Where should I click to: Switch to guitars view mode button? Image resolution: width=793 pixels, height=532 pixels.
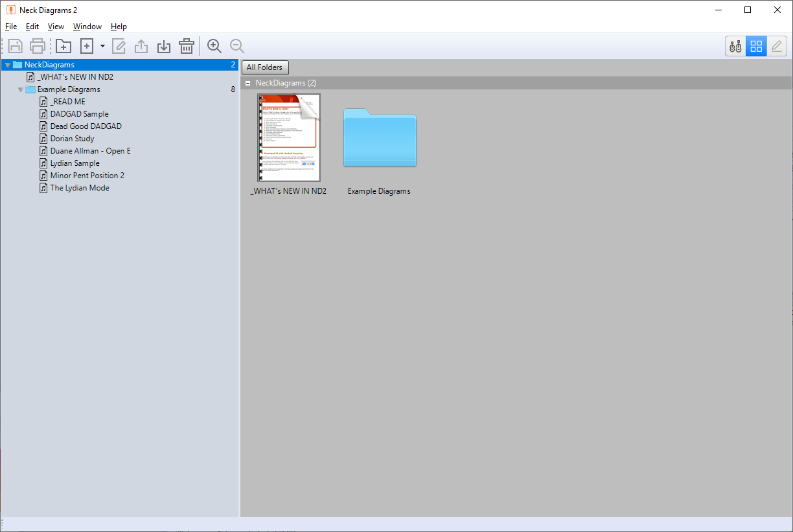tap(735, 46)
